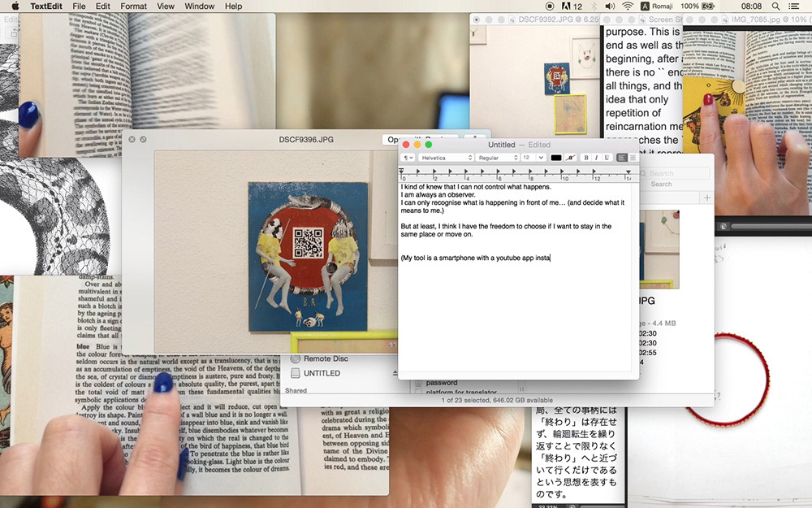
Task: Toggle italic formatting in TextEdit
Action: tap(596, 158)
